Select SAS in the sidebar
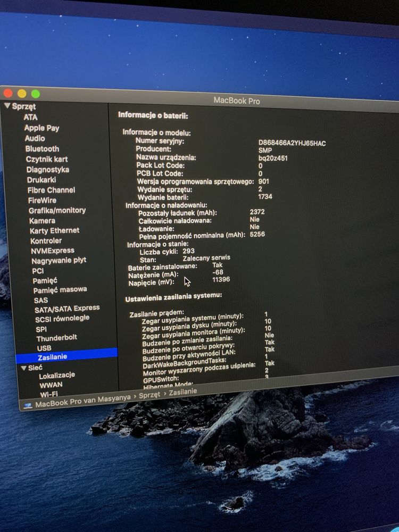The width and height of the screenshot is (399, 532). pyautogui.click(x=41, y=300)
